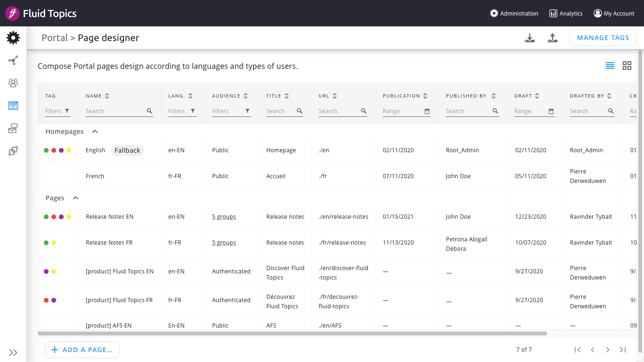Viewport: 644px width, 362px height.
Task: Sort by the Drafted By column
Action: [609, 96]
